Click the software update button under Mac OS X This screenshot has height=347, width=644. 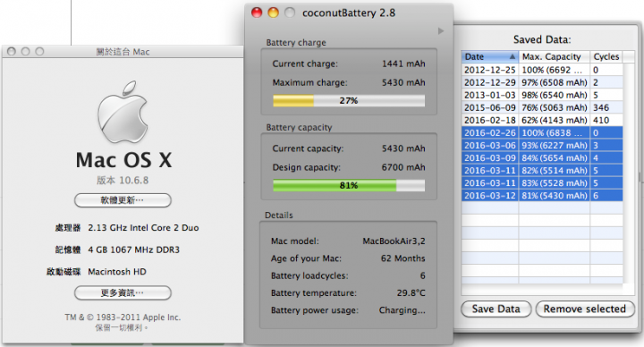click(x=123, y=200)
